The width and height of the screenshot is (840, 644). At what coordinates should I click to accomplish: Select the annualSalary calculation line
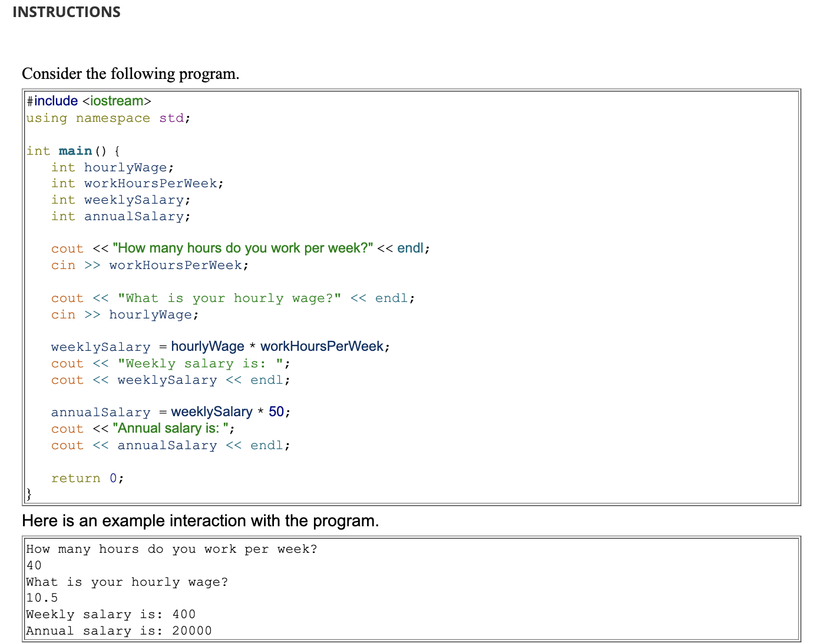[170, 411]
